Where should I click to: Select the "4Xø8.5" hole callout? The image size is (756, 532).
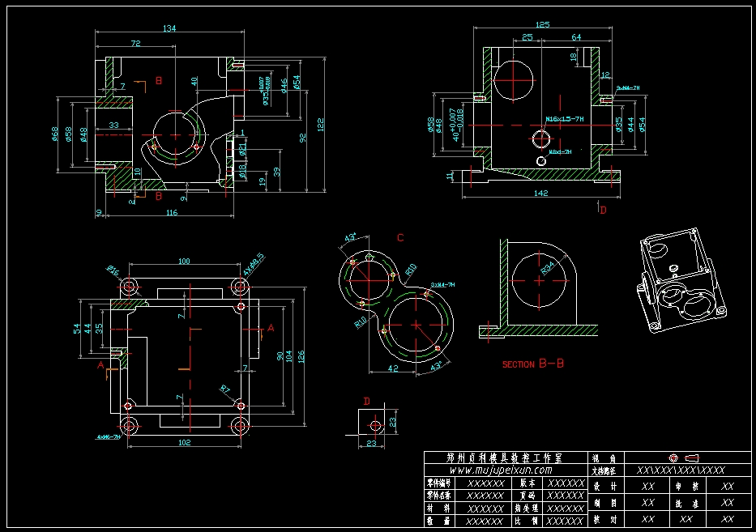254,264
